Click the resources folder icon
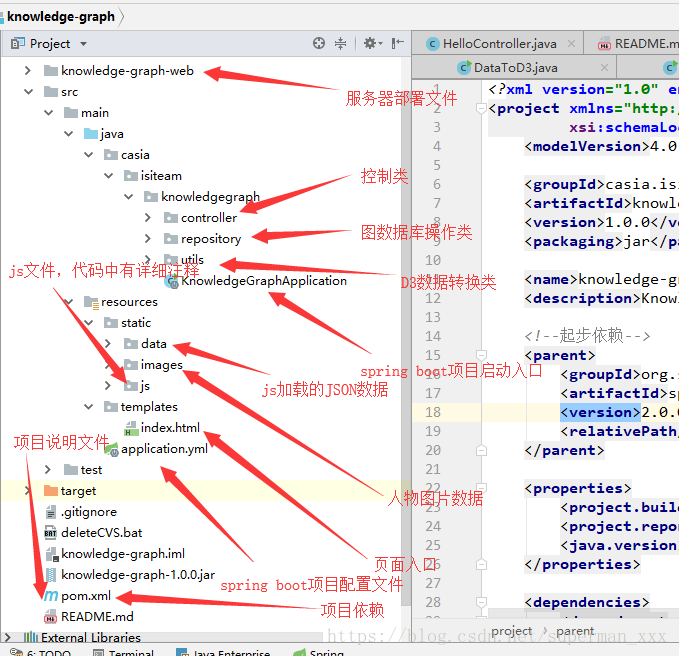This screenshot has width=679, height=656. tap(91, 302)
